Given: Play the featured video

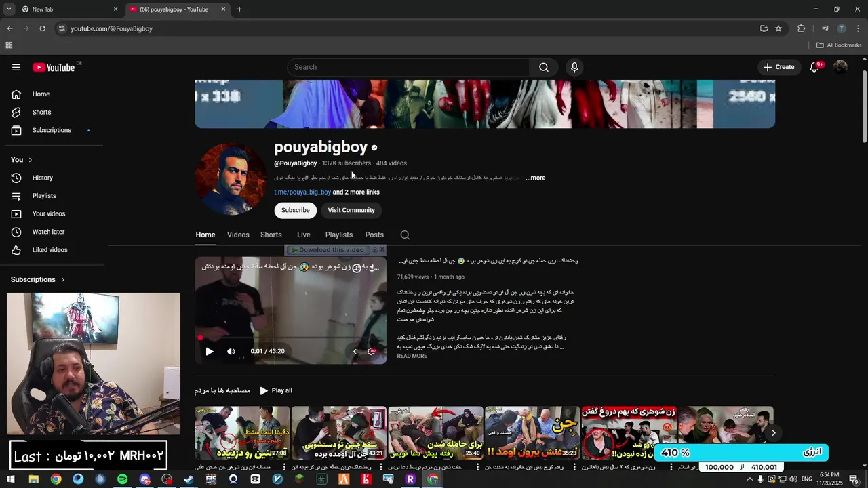Looking at the screenshot, I should 210,351.
